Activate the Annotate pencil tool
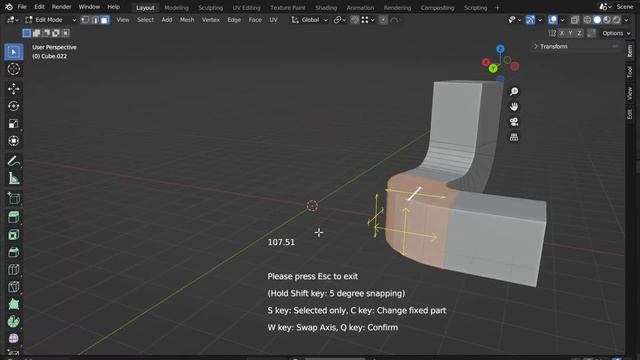Screen dimensions: 640x360 [x=13, y=161]
